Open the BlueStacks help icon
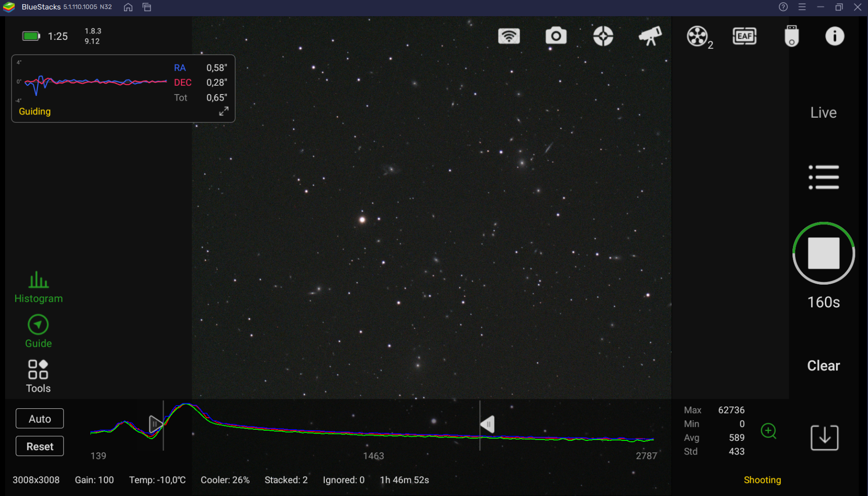This screenshot has height=496, width=868. coord(783,7)
